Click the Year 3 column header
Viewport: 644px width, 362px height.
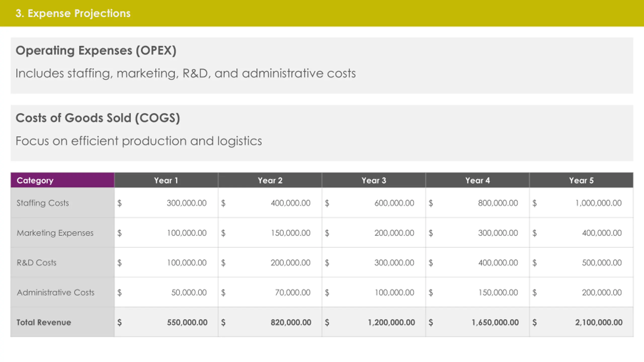[x=374, y=180]
